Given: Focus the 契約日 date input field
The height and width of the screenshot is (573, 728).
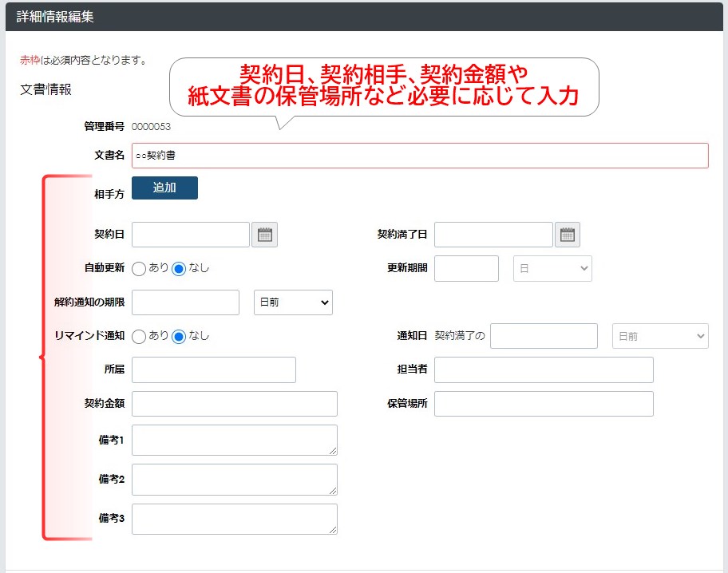Looking at the screenshot, I should [191, 235].
